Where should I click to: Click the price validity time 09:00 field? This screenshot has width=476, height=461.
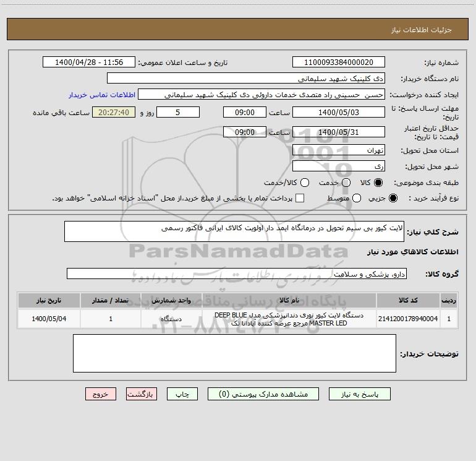pyautogui.click(x=245, y=132)
